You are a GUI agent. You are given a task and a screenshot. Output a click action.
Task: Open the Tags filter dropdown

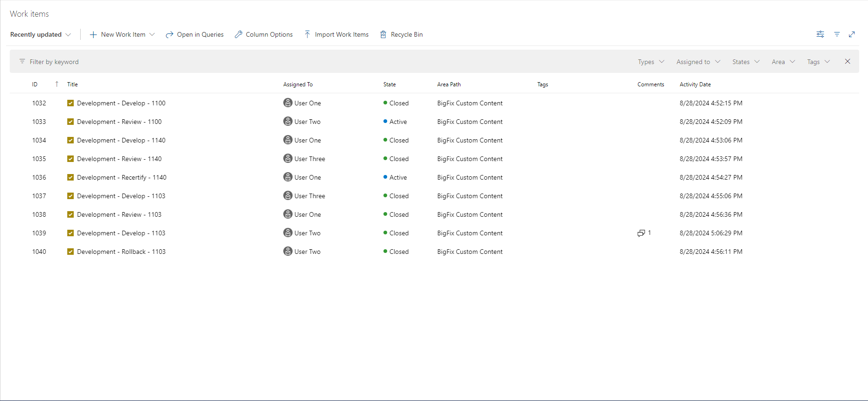point(818,62)
